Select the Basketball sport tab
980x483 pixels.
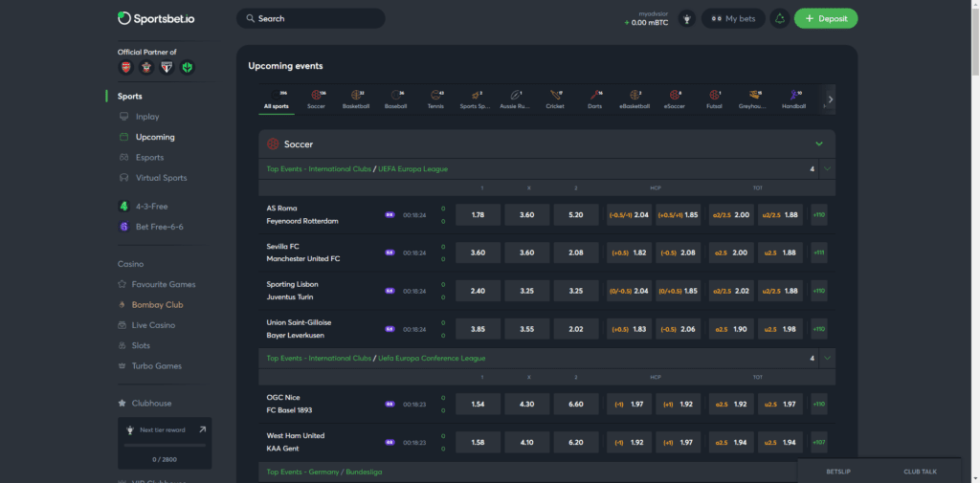pyautogui.click(x=356, y=99)
